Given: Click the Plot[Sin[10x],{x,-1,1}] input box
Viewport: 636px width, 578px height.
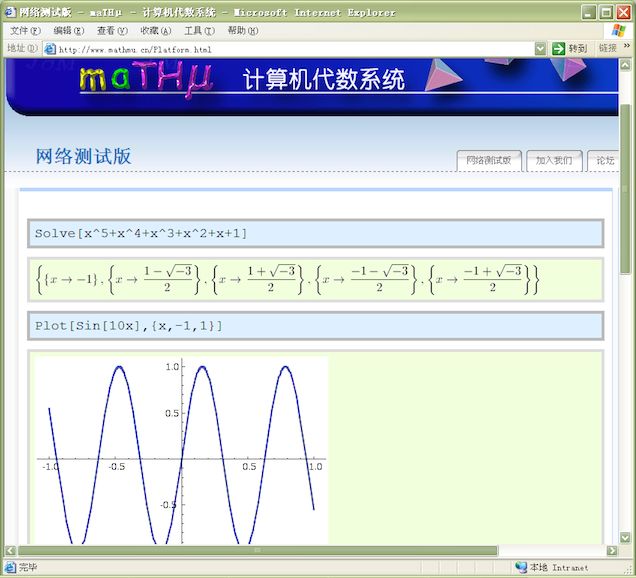Looking at the screenshot, I should (x=316, y=326).
